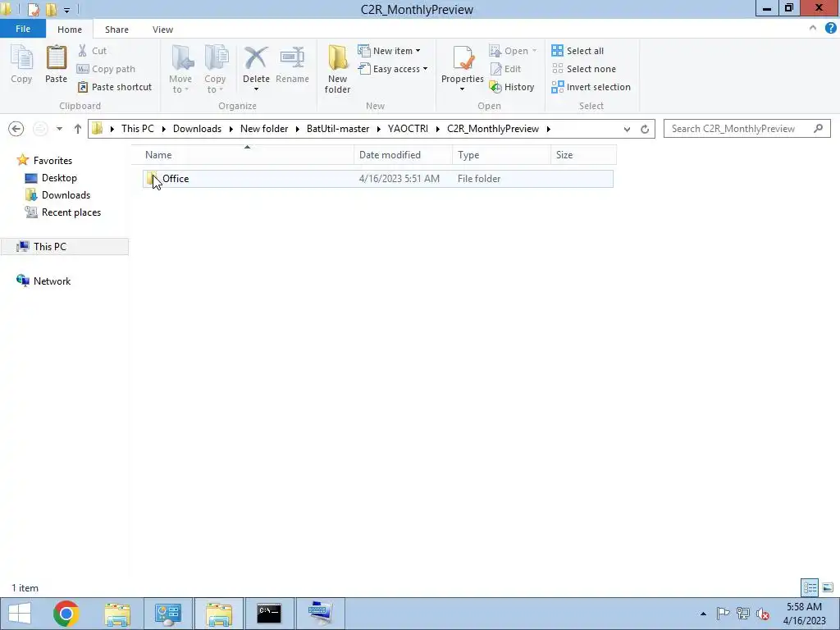Click the title bar Properties quick-access icon
The height and width of the screenshot is (630, 840).
click(x=33, y=9)
